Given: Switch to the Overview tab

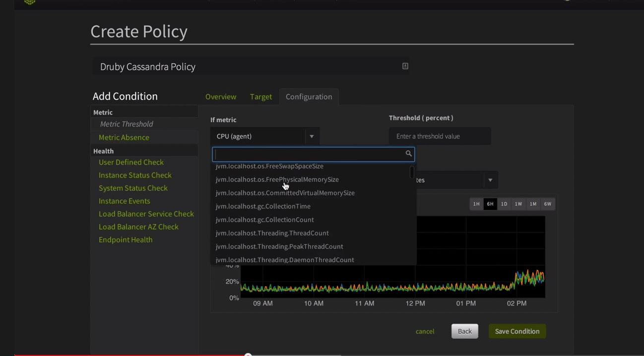Looking at the screenshot, I should pos(221,96).
